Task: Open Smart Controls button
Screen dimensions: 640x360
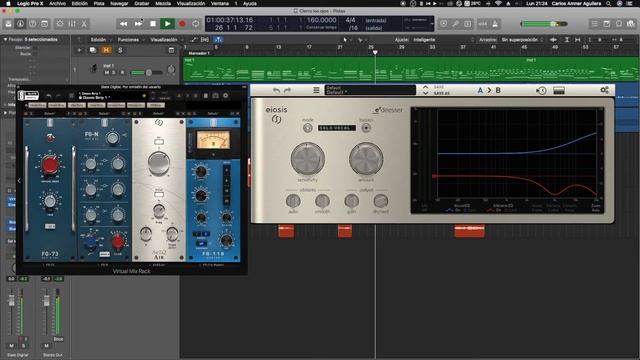Action: (x=60, y=24)
